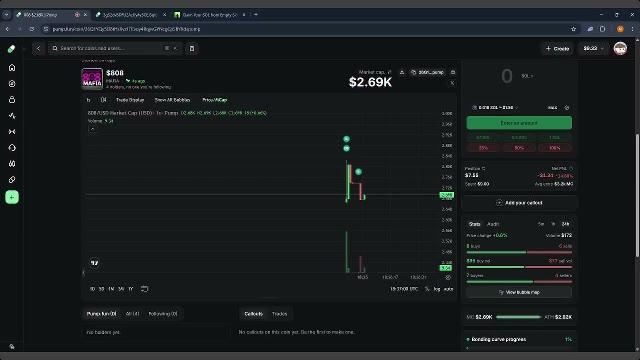Open the Following holders tab
This screenshot has width=640, height=360.
[x=163, y=314]
